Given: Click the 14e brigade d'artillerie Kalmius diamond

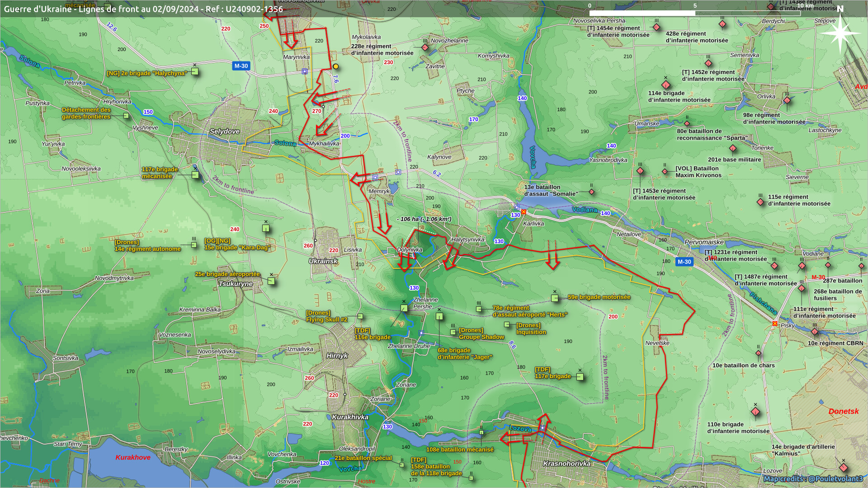Looking at the screenshot, I should pyautogui.click(x=844, y=468).
